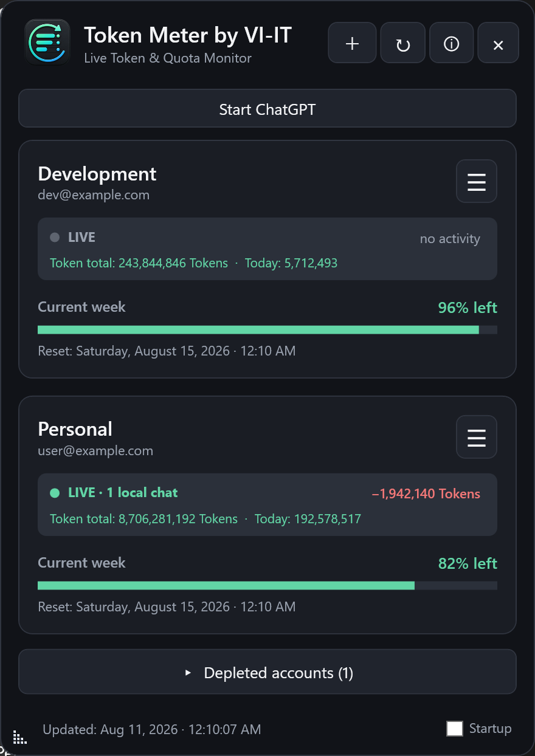Click the 'no activity' status text
The width and height of the screenshot is (535, 756).
coord(450,239)
